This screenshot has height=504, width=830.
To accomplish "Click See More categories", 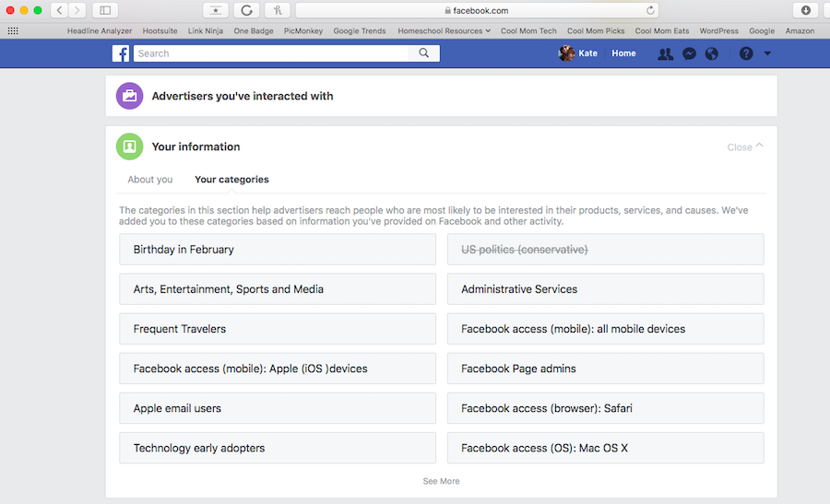I will (441, 481).
